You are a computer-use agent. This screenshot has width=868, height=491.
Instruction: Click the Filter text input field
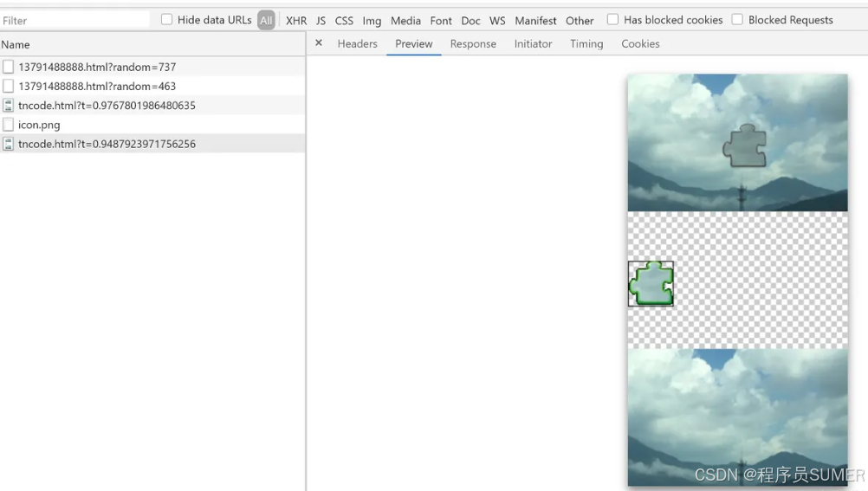[74, 21]
